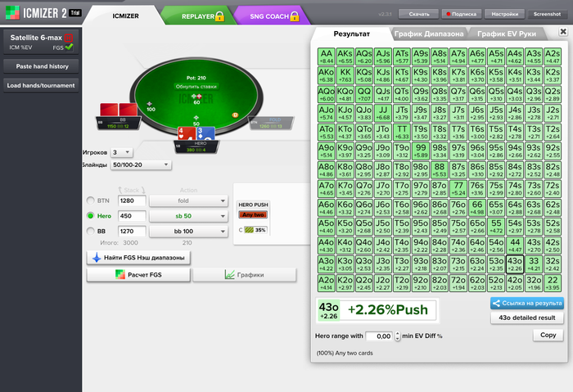Click Hero's blue 3 card
The height and width of the screenshot is (392, 573).
(205, 133)
